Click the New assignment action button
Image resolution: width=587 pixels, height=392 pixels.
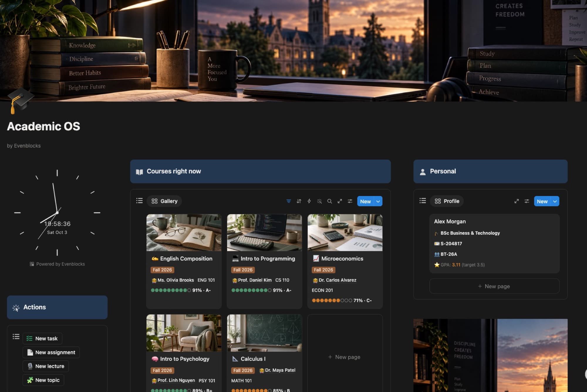tap(51, 352)
